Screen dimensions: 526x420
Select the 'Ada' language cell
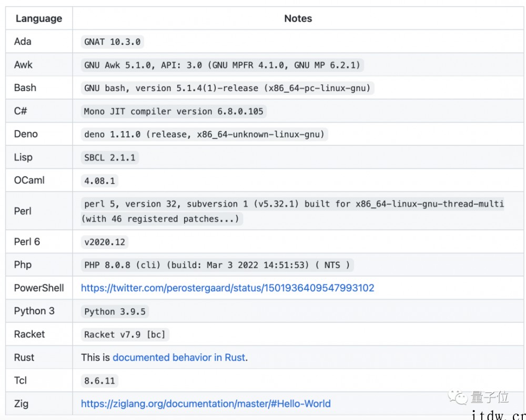tap(39, 41)
